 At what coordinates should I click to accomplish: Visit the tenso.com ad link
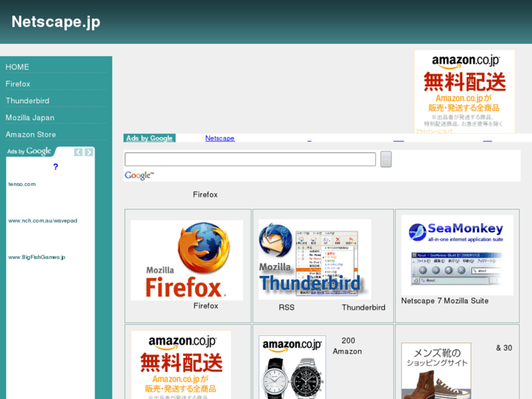point(22,184)
